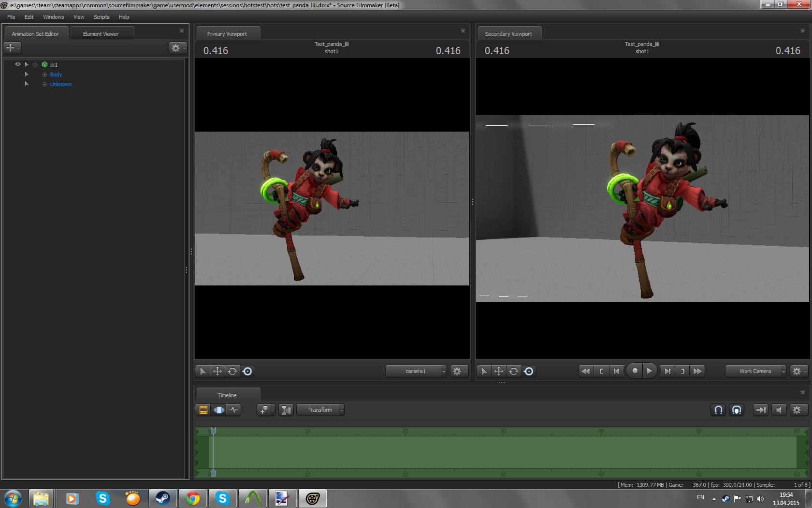Click the add animation set plus button
Screen dimensions: 812x508
click(12, 48)
